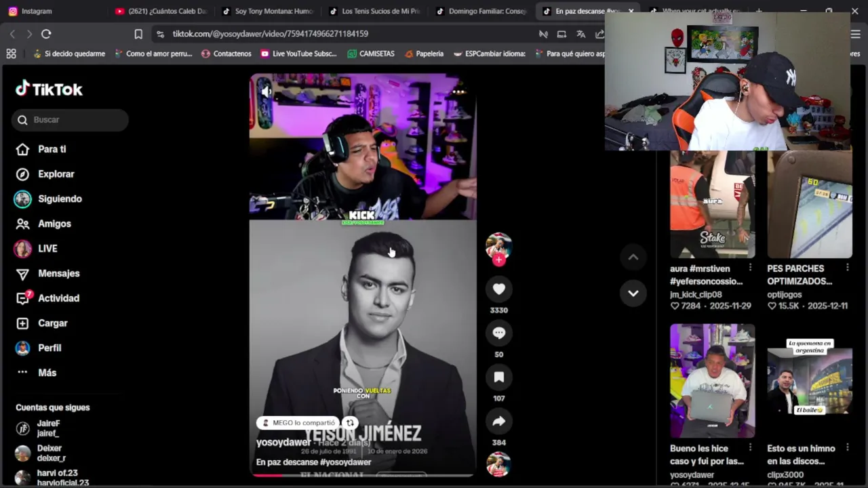Bookmark this page icon

(138, 34)
